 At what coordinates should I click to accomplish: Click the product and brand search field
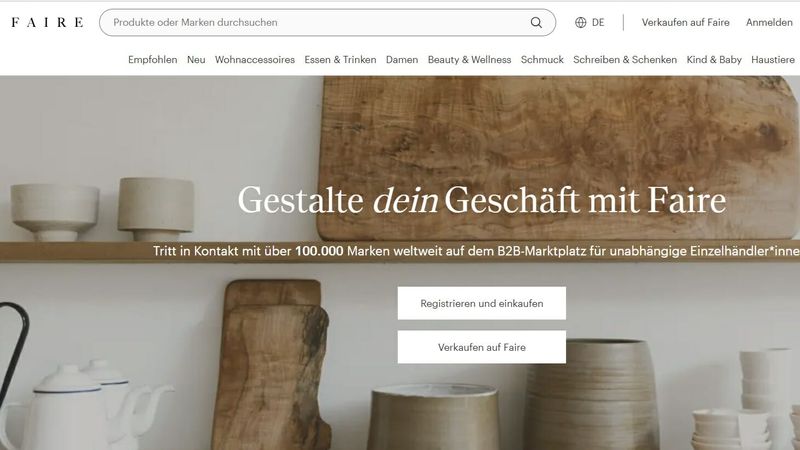point(328,22)
